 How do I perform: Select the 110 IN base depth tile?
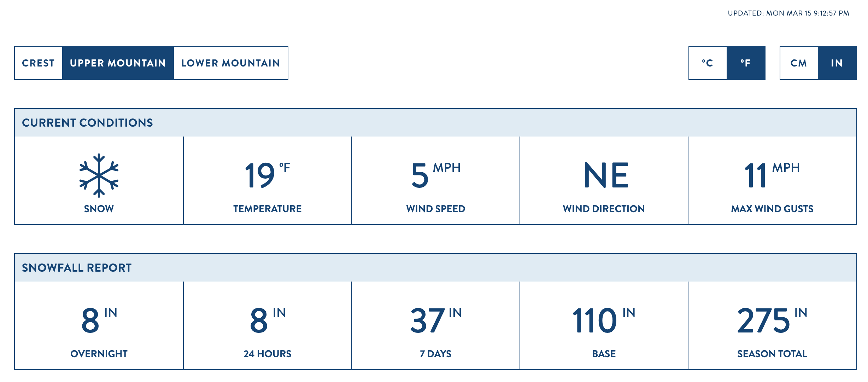point(604,325)
